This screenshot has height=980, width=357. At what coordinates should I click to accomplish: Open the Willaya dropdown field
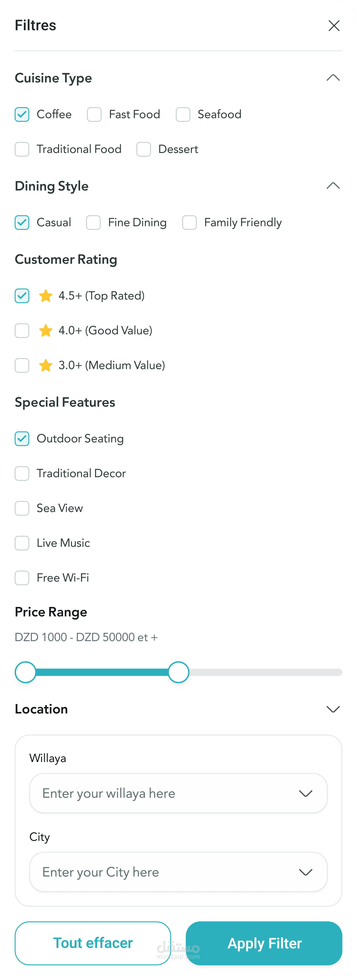pos(178,793)
